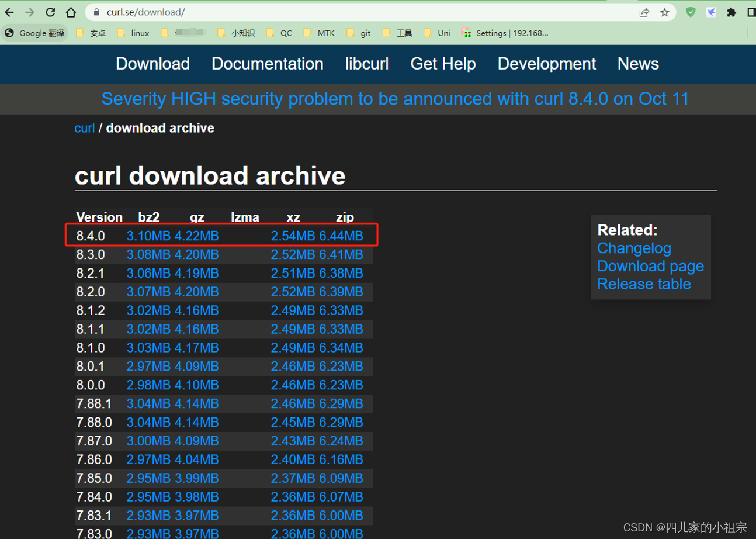Open the blue bird extension icon
Image resolution: width=756 pixels, height=539 pixels.
(711, 12)
